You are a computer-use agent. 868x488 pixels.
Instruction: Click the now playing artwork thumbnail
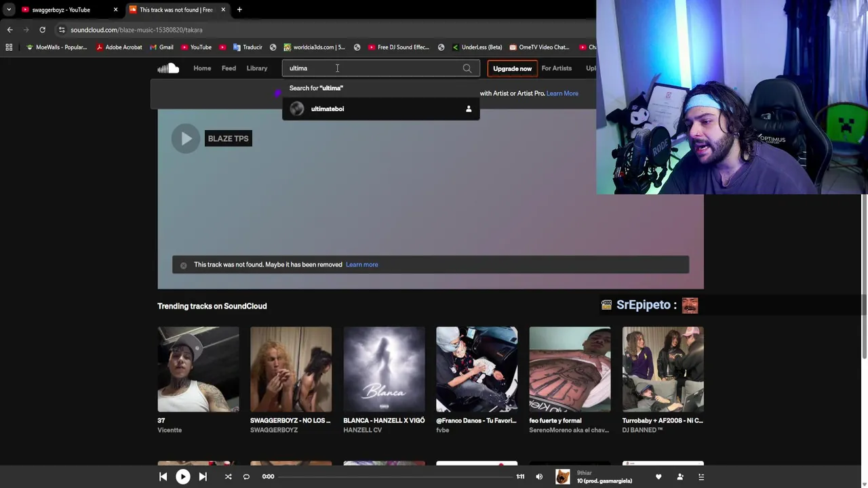click(562, 476)
